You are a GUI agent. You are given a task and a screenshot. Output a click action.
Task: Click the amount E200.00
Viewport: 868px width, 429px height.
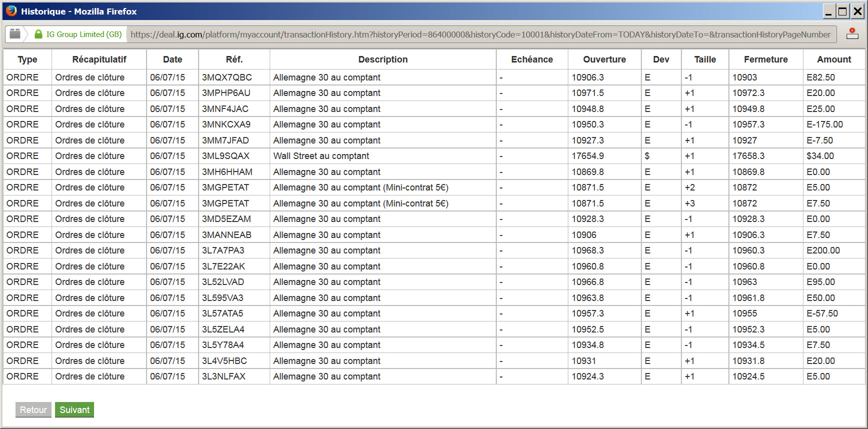(x=823, y=250)
